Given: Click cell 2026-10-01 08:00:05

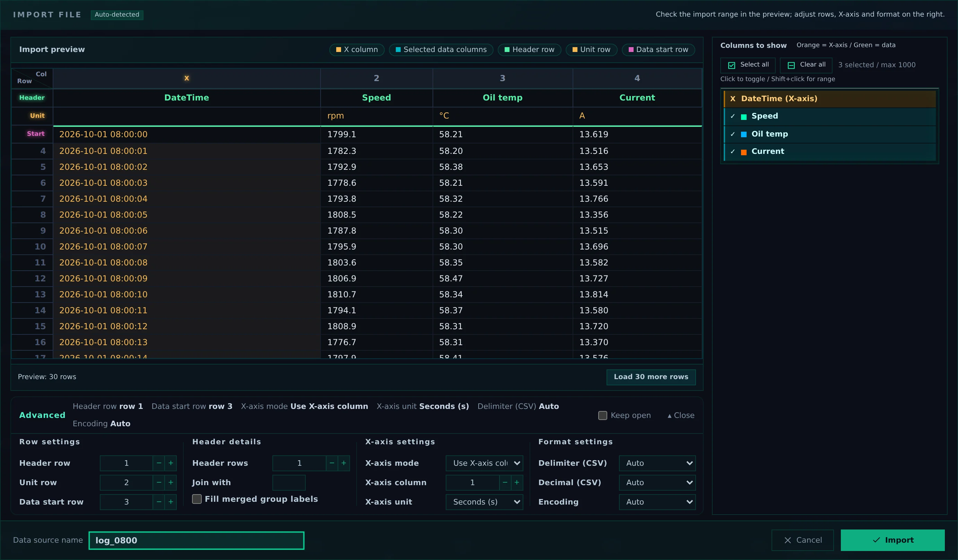Looking at the screenshot, I should tap(187, 215).
